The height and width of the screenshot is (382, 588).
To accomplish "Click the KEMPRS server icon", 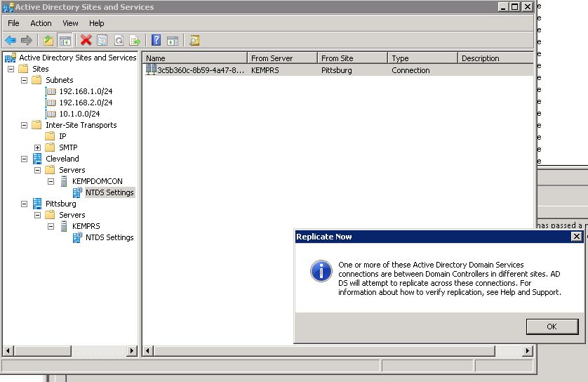I will (x=64, y=226).
